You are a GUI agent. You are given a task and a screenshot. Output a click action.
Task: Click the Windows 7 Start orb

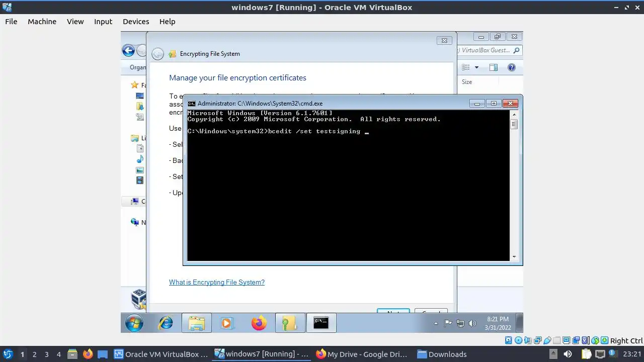pyautogui.click(x=134, y=323)
